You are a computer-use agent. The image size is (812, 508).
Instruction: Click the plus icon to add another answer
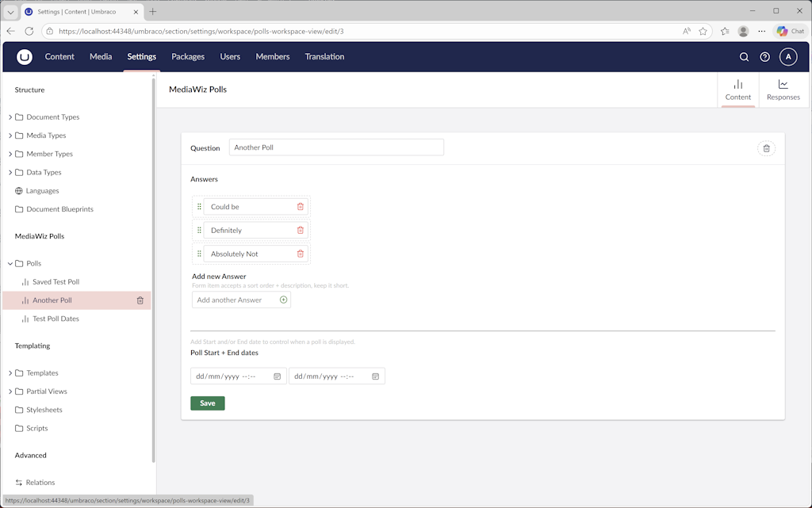click(x=283, y=300)
